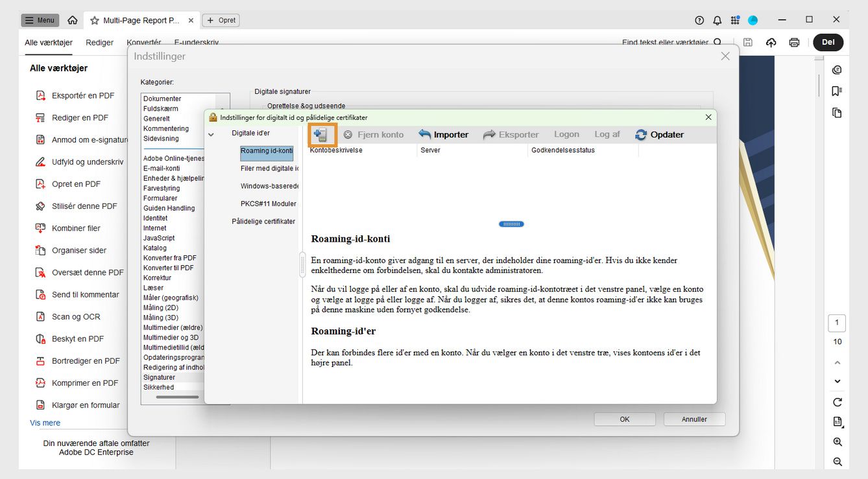Open the Comments panel
This screenshot has height=479, width=868.
[x=837, y=69]
